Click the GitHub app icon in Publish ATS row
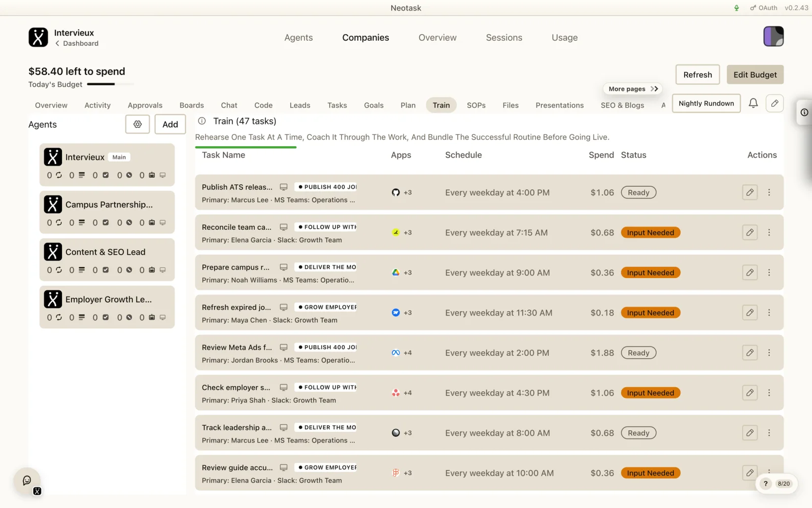This screenshot has height=508, width=812. tap(396, 192)
